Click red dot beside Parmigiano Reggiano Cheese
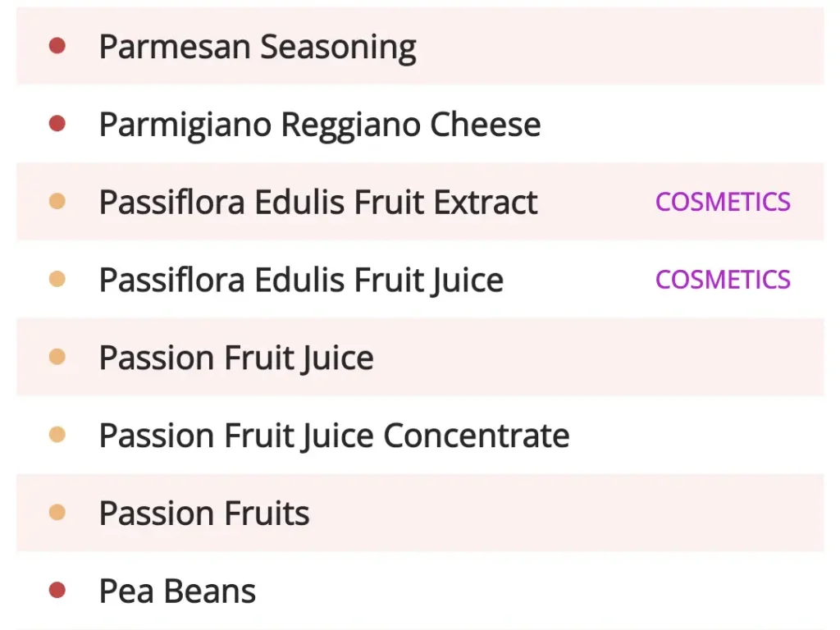The image size is (840, 630). click(57, 124)
